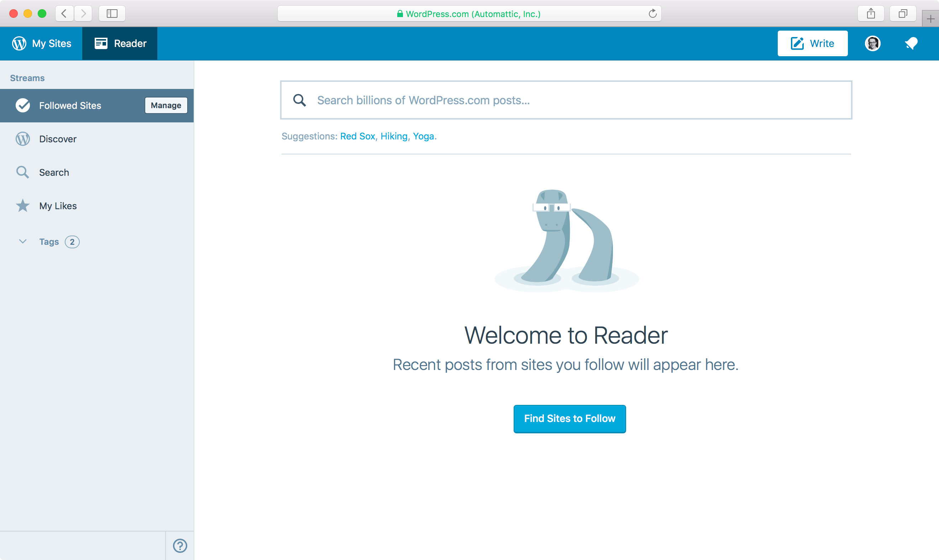Image resolution: width=939 pixels, height=560 pixels.
Task: Show all tabs in Safari
Action: [902, 14]
